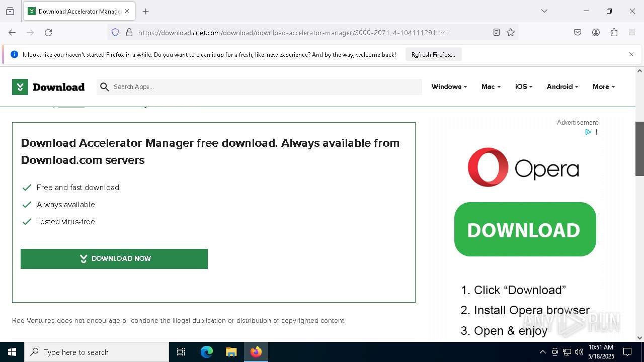Viewport: 644px width, 362px height.
Task: Open the notification center icon
Action: (627, 352)
